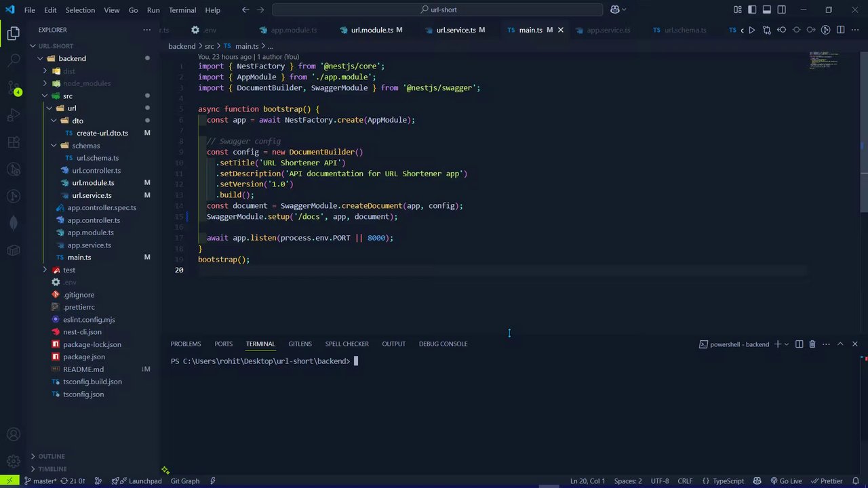The height and width of the screenshot is (488, 868).
Task: Open the Accounts icon in activity bar
Action: click(13, 435)
